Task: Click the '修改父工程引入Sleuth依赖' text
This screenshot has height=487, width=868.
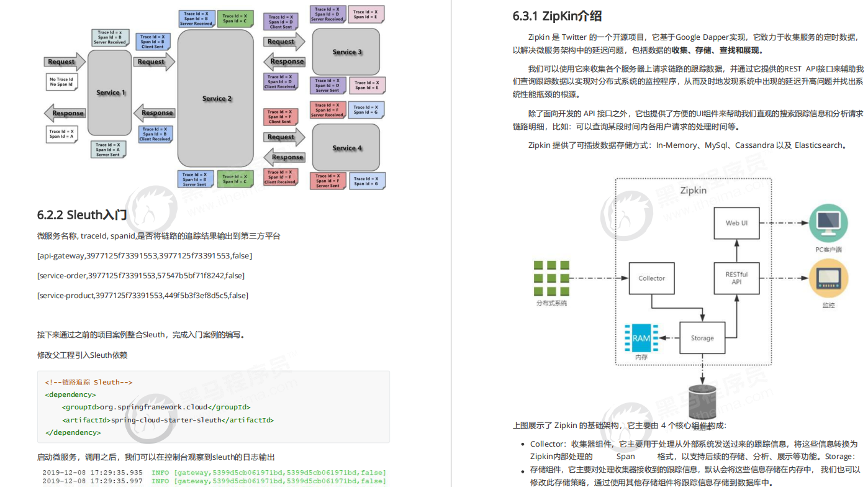Action: click(82, 355)
